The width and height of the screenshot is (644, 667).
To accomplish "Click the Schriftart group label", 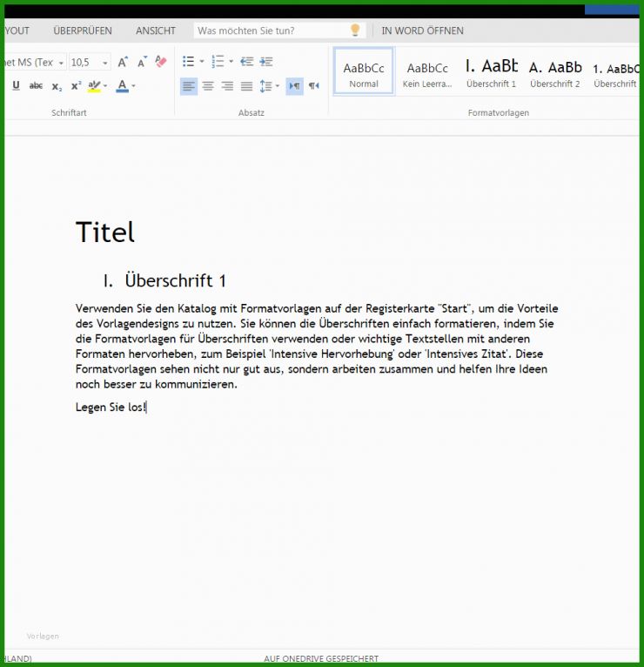I will point(69,112).
